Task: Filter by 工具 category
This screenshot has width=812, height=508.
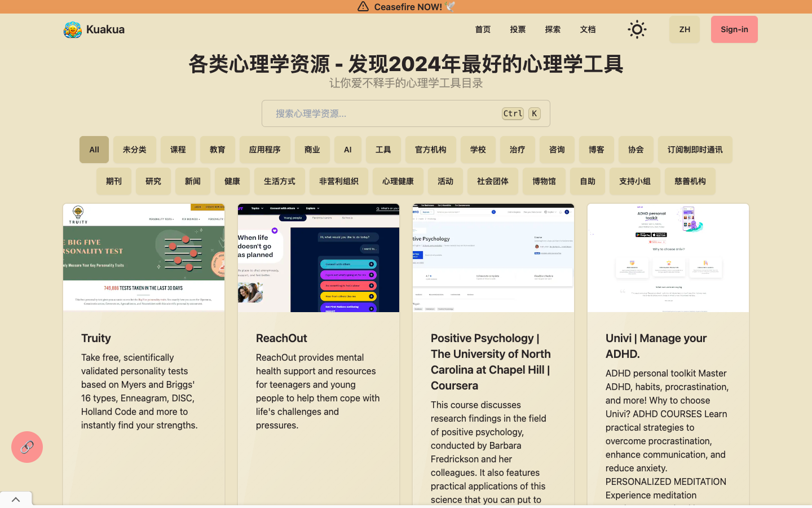Action: point(383,150)
